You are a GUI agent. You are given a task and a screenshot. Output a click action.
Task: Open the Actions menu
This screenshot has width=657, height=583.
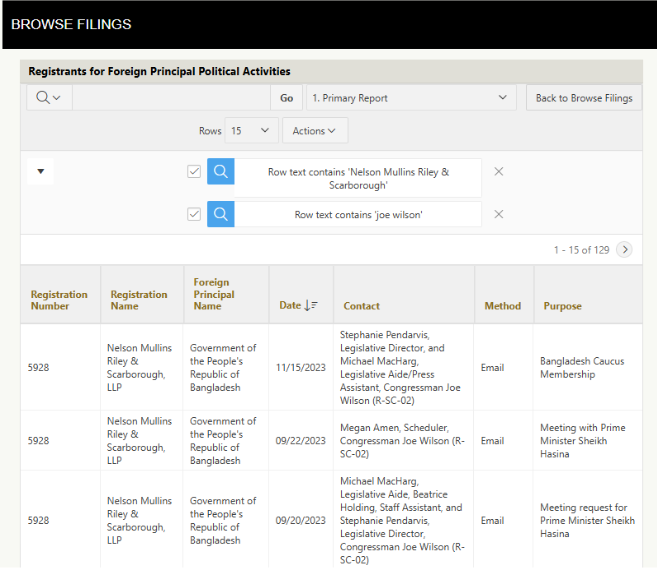314,131
